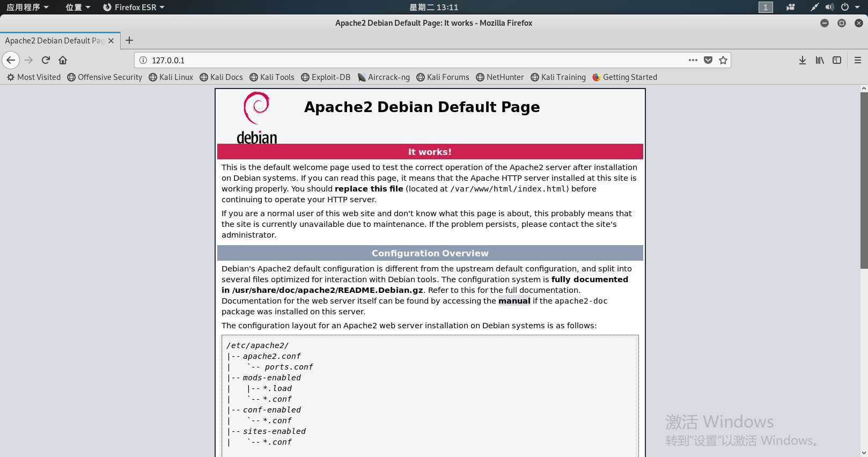Viewport: 868px width, 457px height.
Task: Follow the manual link in Configuration Overview
Action: tap(514, 301)
